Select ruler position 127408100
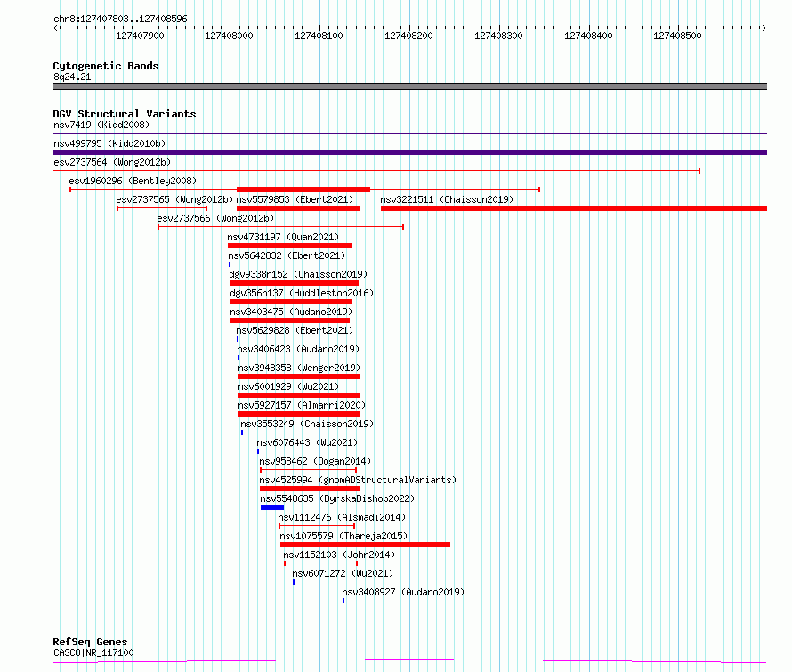 (319, 36)
